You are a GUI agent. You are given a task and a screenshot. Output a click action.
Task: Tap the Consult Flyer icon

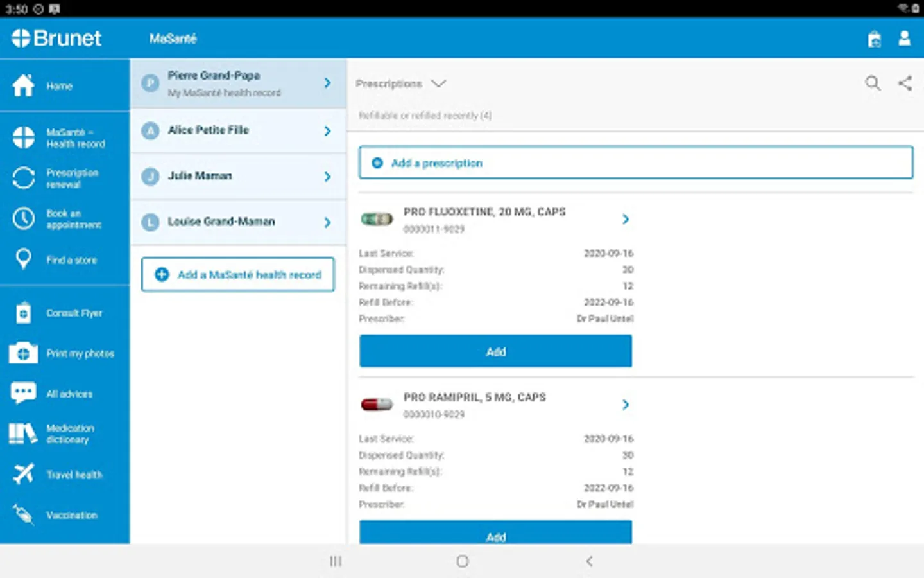coord(23,313)
